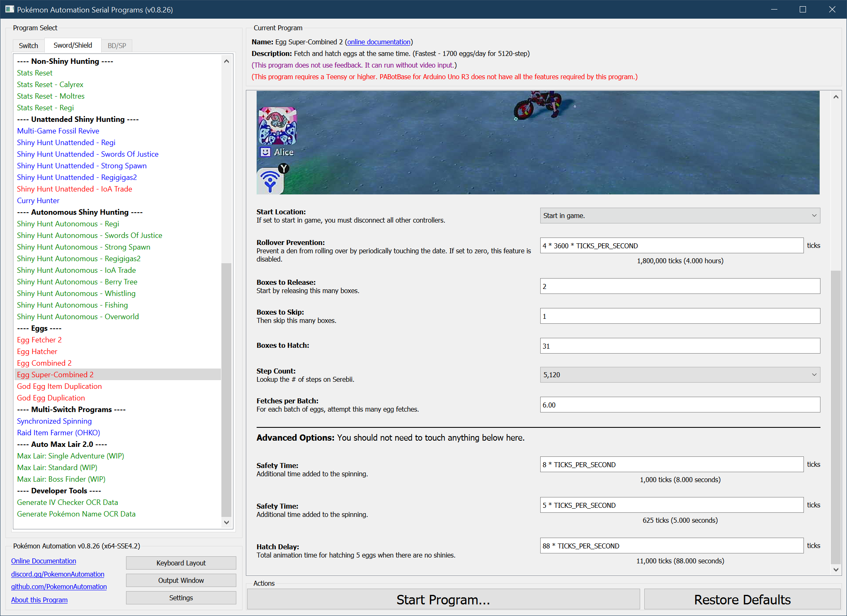Click the bicycle character in preview image
The image size is (847, 616).
coord(538,104)
